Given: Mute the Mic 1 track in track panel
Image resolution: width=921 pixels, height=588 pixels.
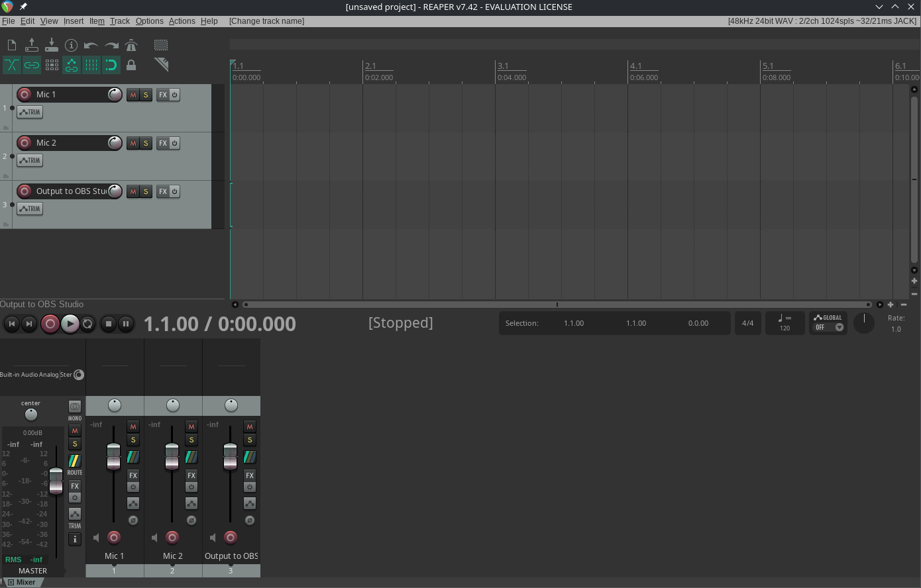Looking at the screenshot, I should click(133, 95).
